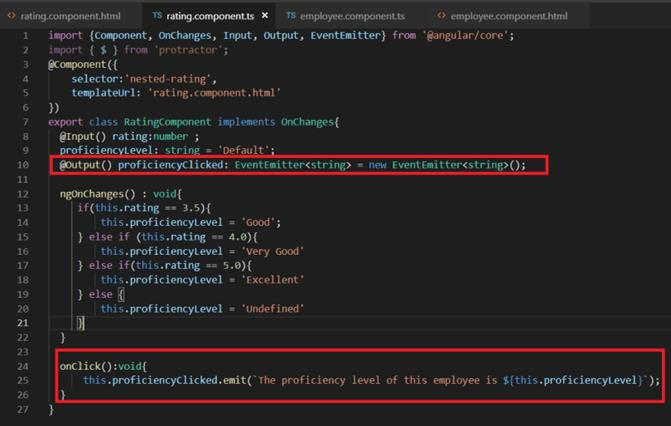
Task: Click 4.0 rating value on line 15
Action: 238,237
